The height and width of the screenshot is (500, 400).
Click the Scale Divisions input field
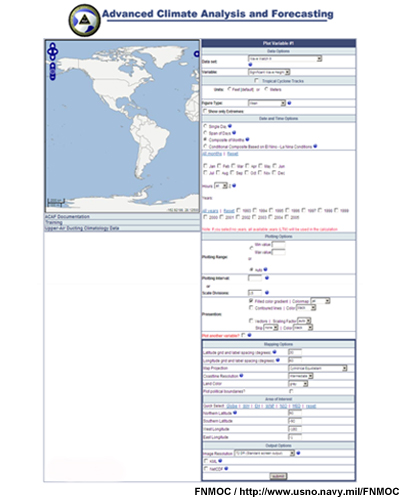255,293
